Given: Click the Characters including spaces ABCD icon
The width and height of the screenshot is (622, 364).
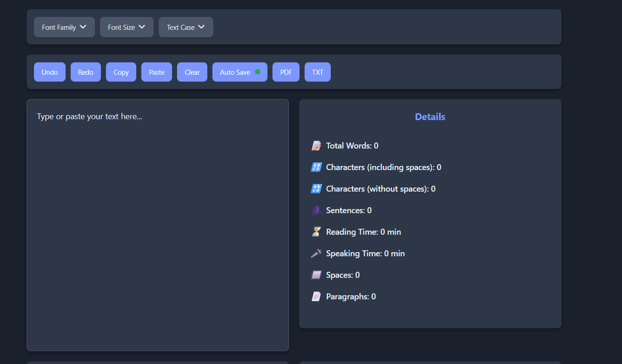Looking at the screenshot, I should (316, 167).
